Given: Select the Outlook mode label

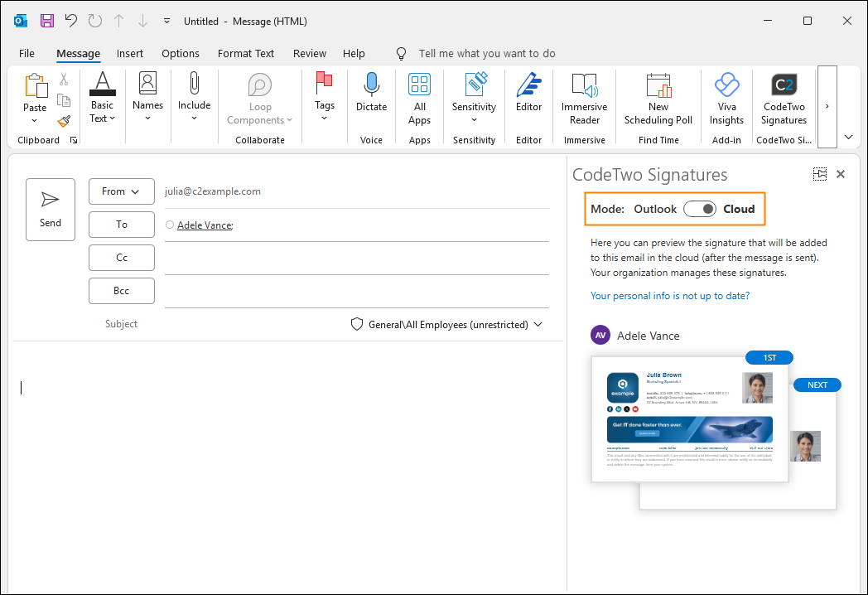Looking at the screenshot, I should point(655,209).
